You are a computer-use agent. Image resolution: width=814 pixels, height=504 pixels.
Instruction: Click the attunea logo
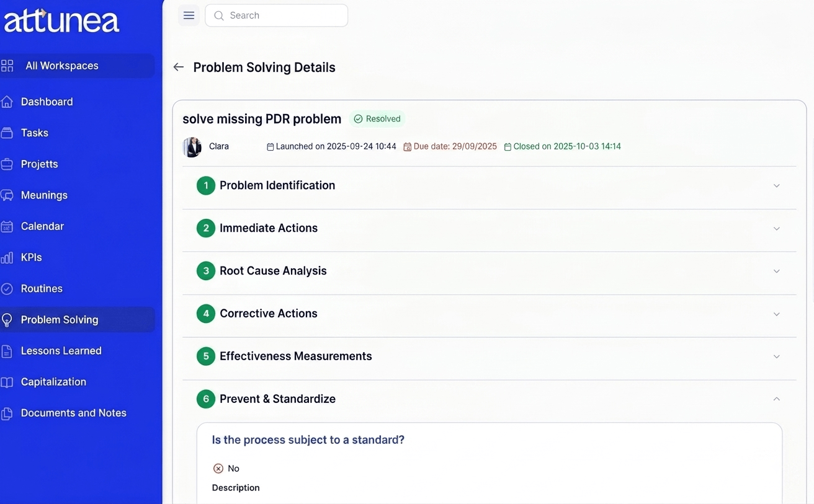(x=61, y=20)
